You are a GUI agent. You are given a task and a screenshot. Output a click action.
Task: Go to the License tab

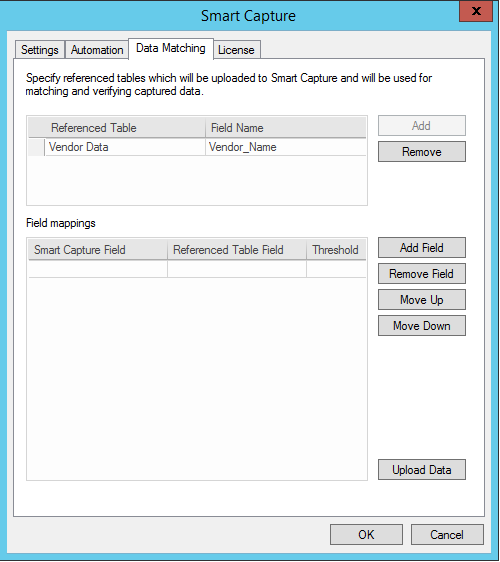(237, 49)
